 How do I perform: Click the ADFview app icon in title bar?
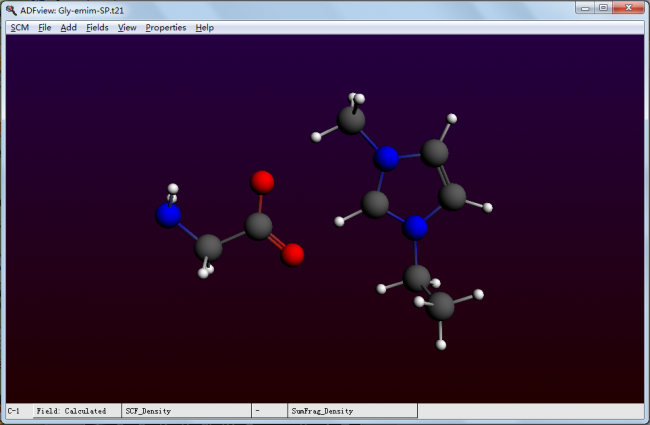[11, 10]
